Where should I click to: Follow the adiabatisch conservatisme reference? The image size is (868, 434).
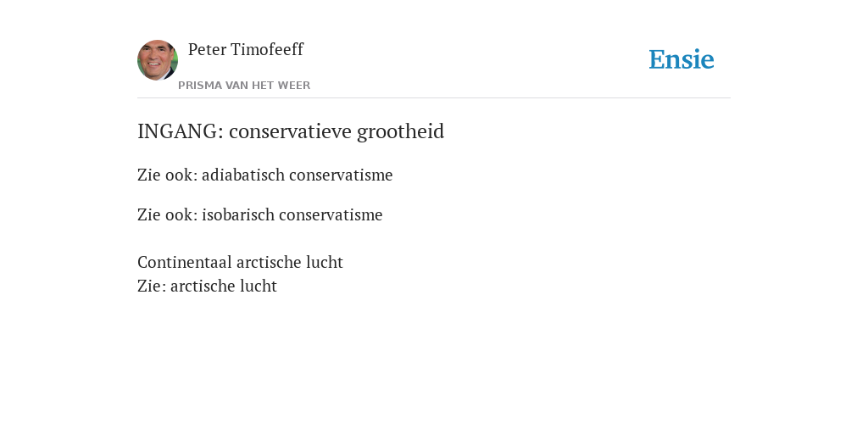tap(298, 175)
